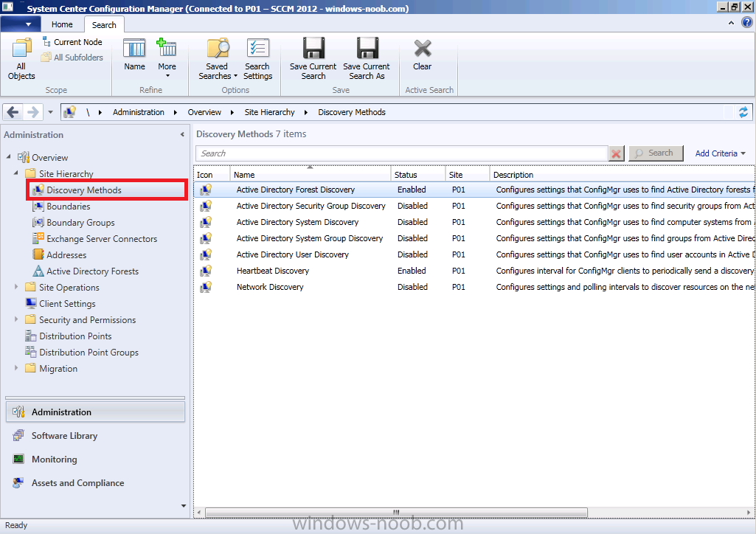Click into the Search input field
The width and height of the screenshot is (756, 534).
(x=401, y=153)
